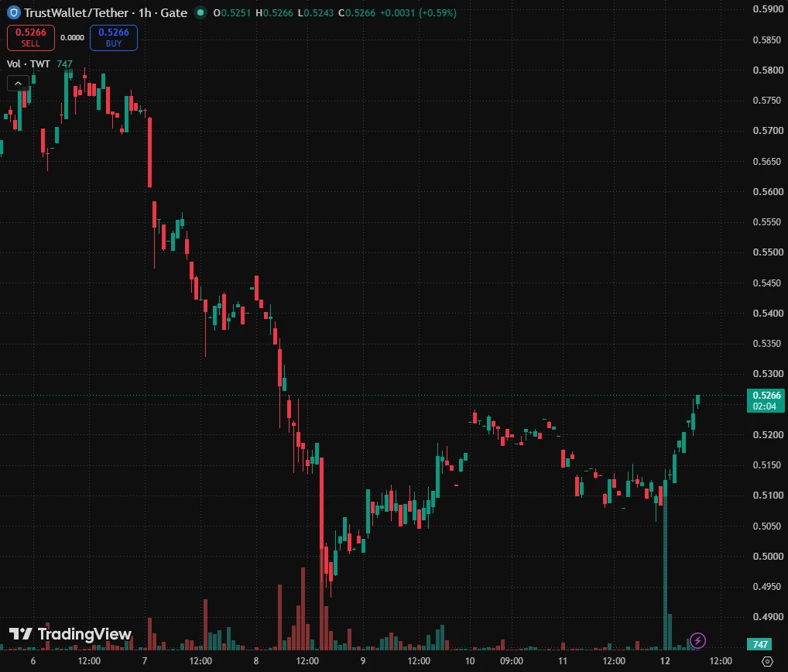Click the date label 7 on the time axis
Image resolution: width=788 pixels, height=672 pixels.
[145, 661]
